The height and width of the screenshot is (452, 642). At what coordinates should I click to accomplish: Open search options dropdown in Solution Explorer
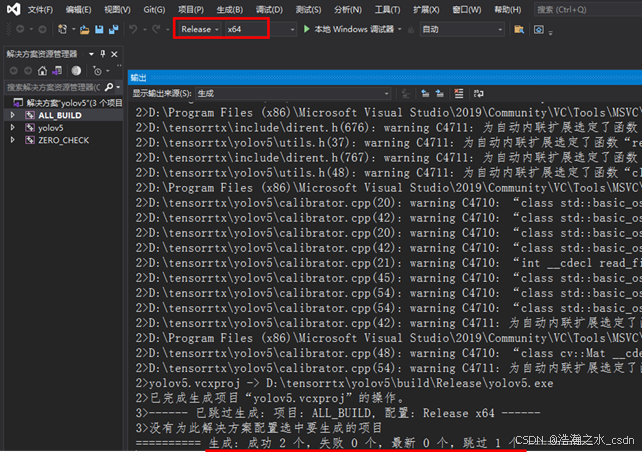[118, 87]
